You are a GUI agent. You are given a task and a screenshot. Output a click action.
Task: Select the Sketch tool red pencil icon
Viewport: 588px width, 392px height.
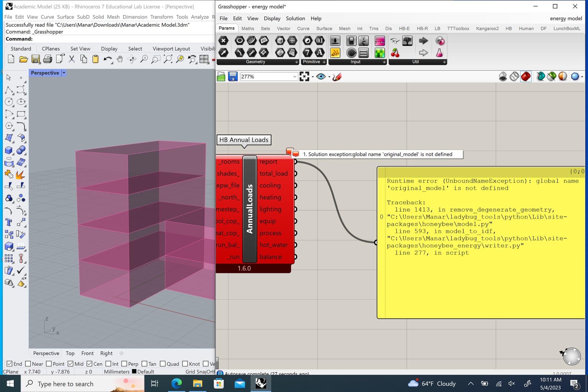[337, 77]
